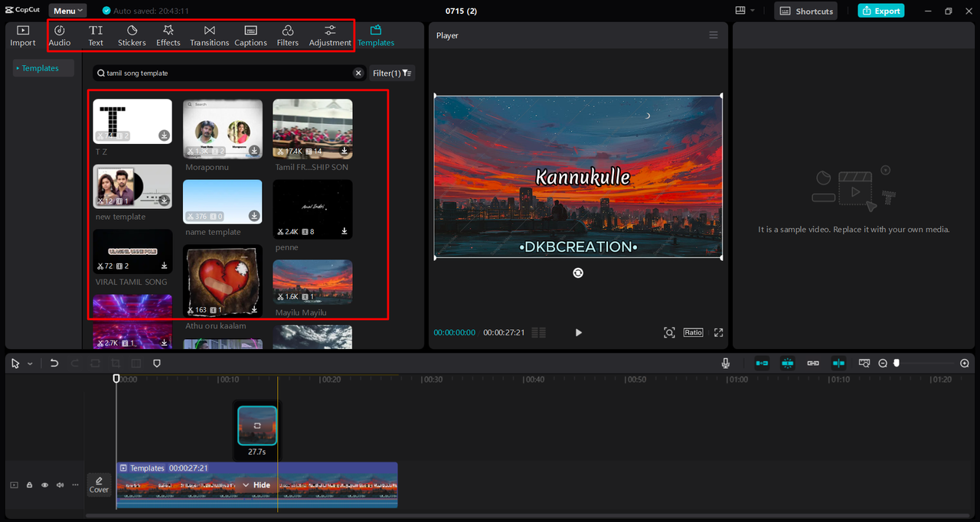Viewport: 980px width, 522px height.
Task: Open the Effects panel
Action: click(168, 35)
